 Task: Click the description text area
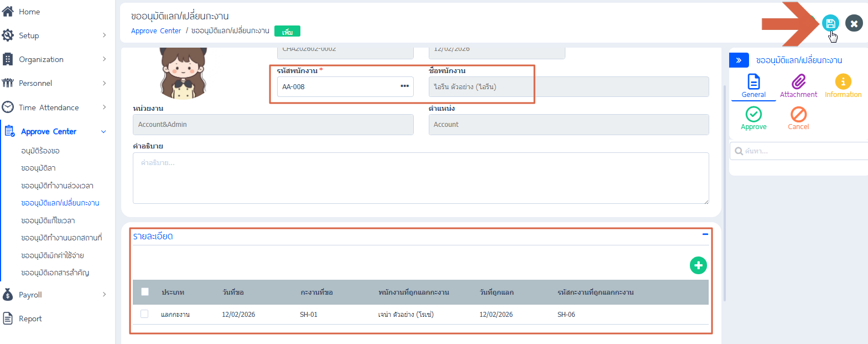(420, 178)
